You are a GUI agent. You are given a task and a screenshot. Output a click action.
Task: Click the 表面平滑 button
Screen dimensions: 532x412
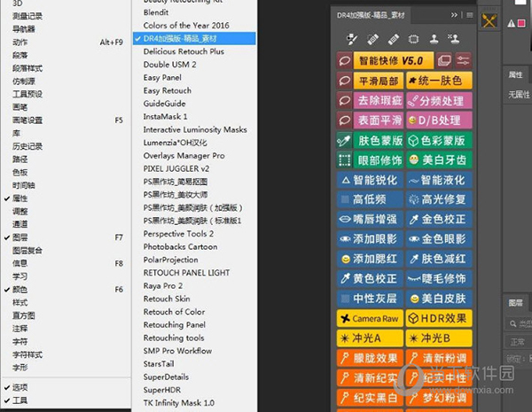(x=379, y=120)
